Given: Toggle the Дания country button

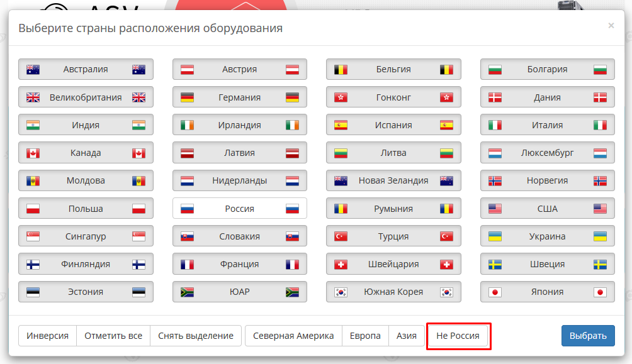Looking at the screenshot, I should click(x=548, y=97).
